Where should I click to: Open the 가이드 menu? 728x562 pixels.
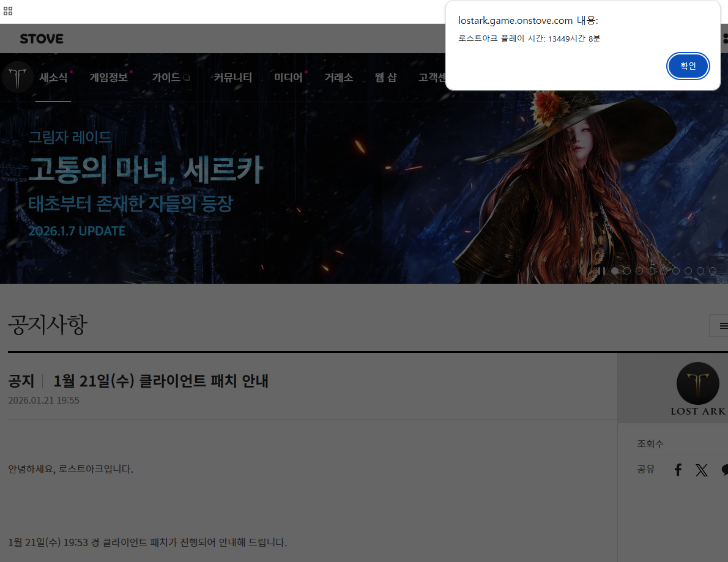pyautogui.click(x=171, y=78)
